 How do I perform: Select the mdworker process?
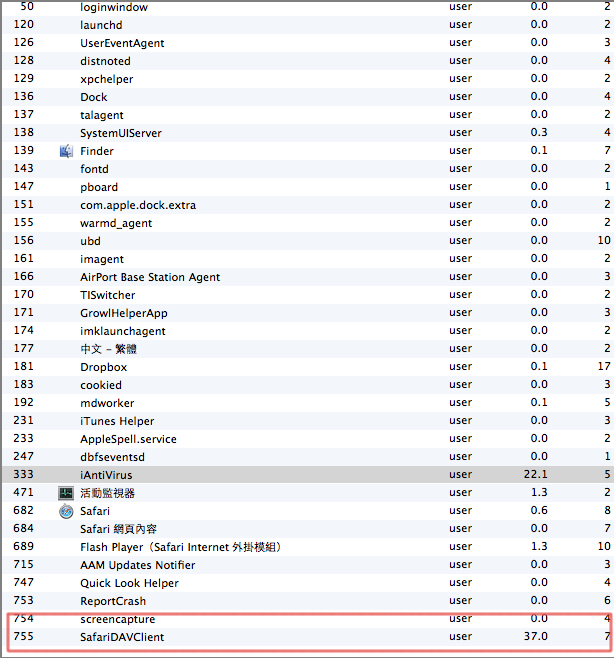click(107, 403)
